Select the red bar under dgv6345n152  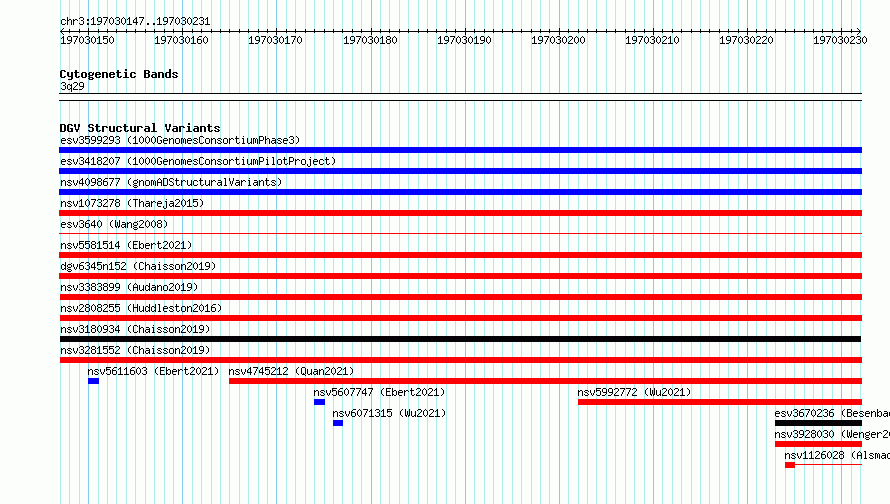coord(460,276)
